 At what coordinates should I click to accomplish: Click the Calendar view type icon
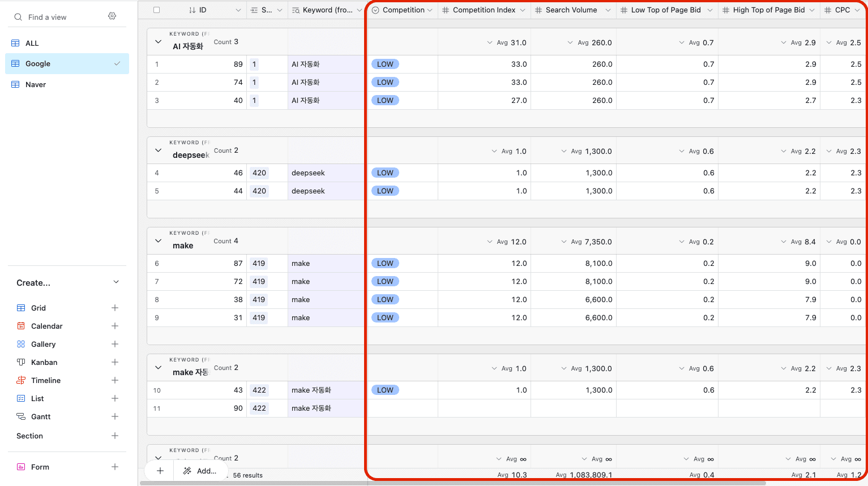[x=21, y=326]
